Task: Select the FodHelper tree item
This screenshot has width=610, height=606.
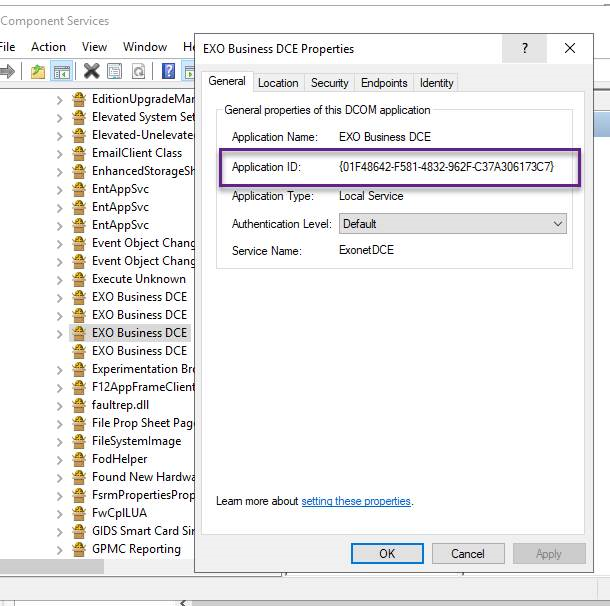Action: tap(119, 459)
